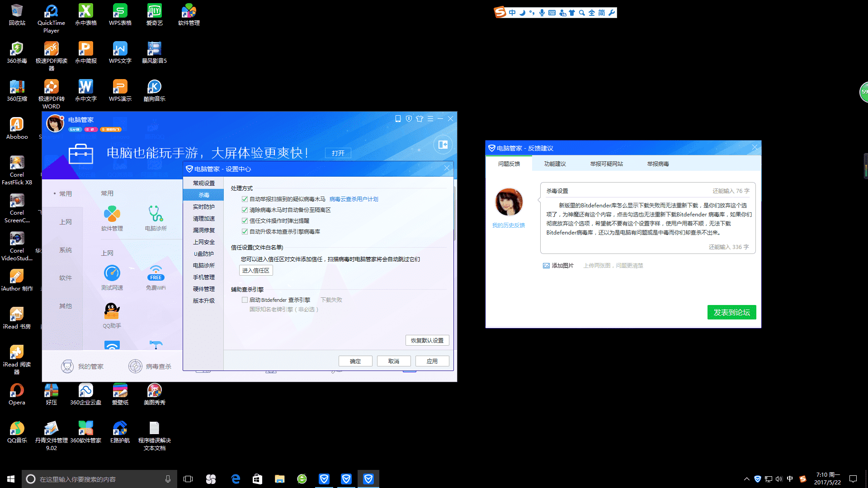The width and height of the screenshot is (868, 488).
Task: Disable 信任文件操作时弹出提醒 option
Action: 245,221
